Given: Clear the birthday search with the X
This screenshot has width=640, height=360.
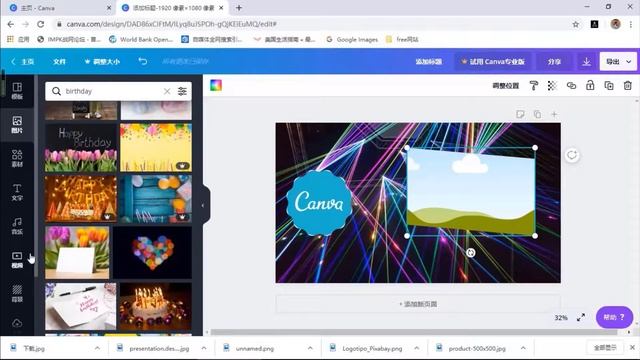Looking at the screenshot, I should tap(167, 91).
